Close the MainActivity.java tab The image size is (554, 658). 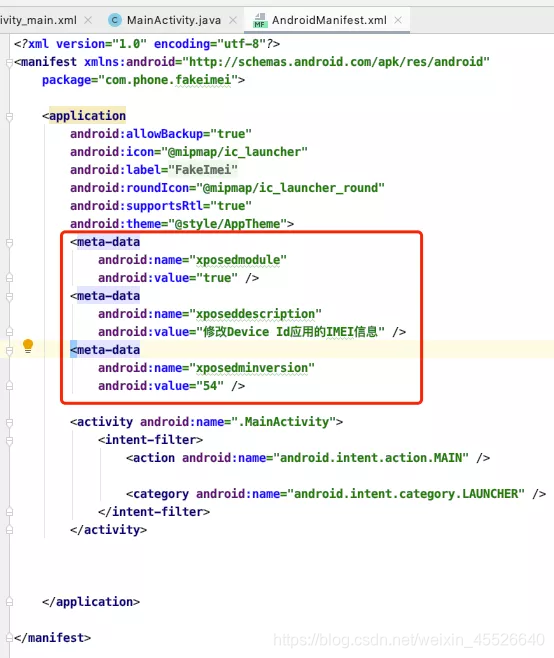pos(233,20)
